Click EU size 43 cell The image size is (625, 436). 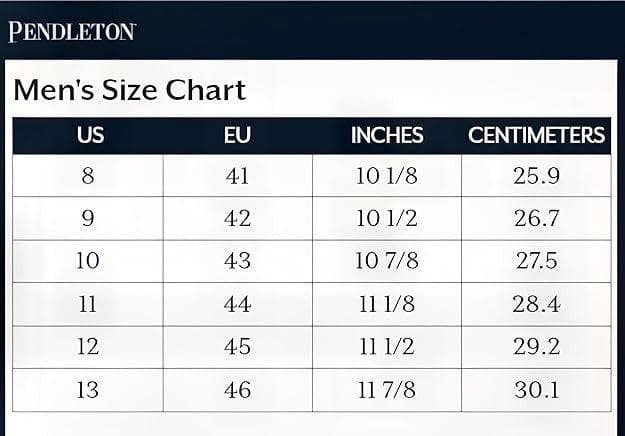[237, 261]
